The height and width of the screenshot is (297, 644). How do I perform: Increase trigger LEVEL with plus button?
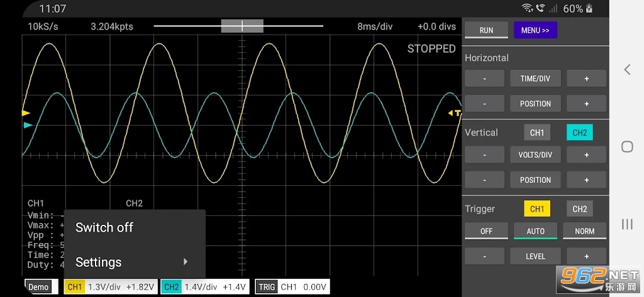pyautogui.click(x=586, y=256)
